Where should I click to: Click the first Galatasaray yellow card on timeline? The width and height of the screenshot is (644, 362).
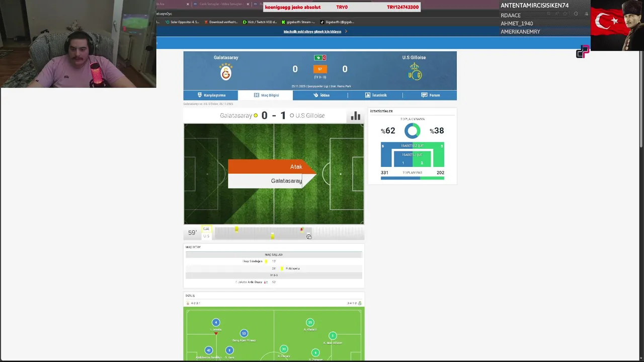[236, 229]
